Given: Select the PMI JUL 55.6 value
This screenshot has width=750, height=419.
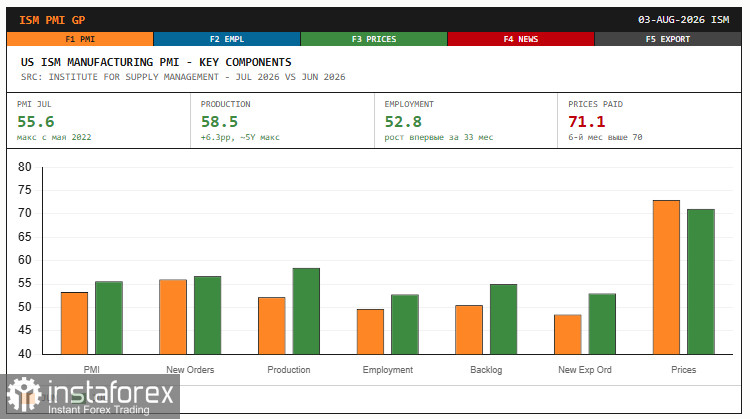Looking at the screenshot, I should click(36, 122).
